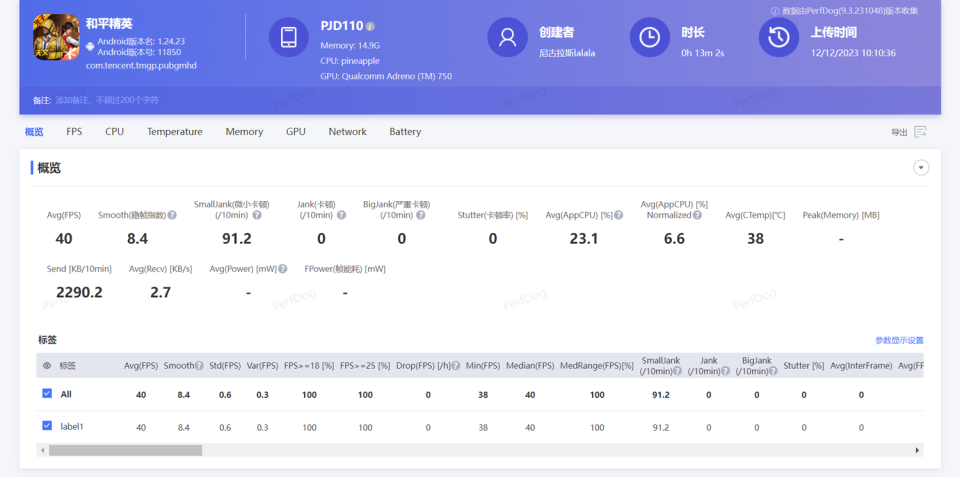960x477 pixels.
Task: Click the 38 Avg(CTemp) value
Action: coord(755,239)
